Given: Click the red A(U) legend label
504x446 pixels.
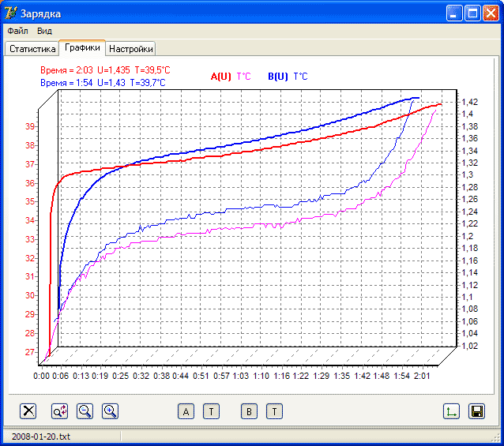Looking at the screenshot, I should [x=220, y=77].
